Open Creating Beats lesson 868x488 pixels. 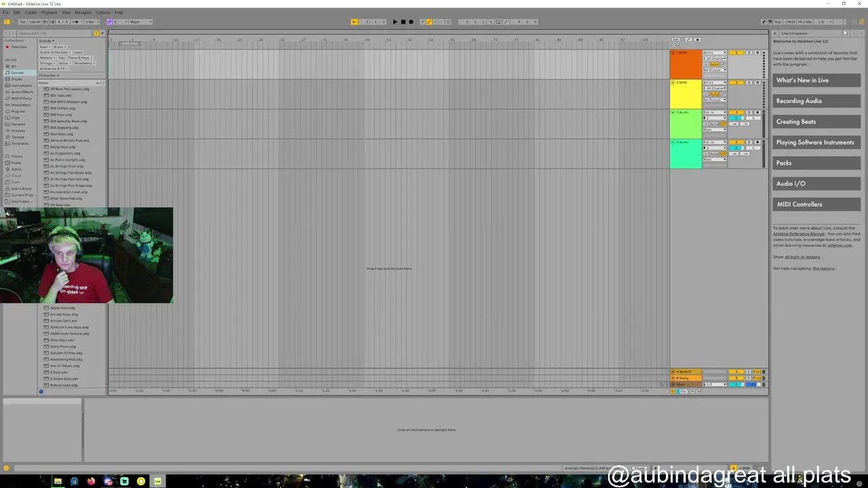pyautogui.click(x=816, y=121)
